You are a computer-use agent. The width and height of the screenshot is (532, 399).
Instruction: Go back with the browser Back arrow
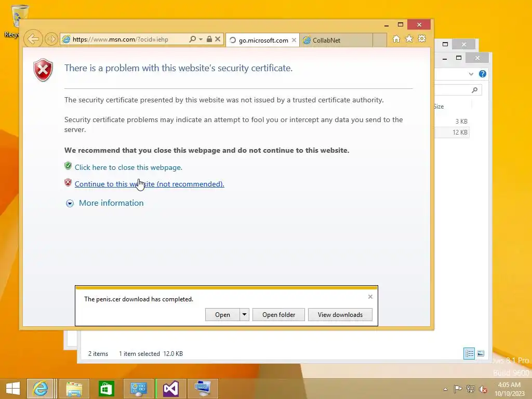pyautogui.click(x=33, y=39)
